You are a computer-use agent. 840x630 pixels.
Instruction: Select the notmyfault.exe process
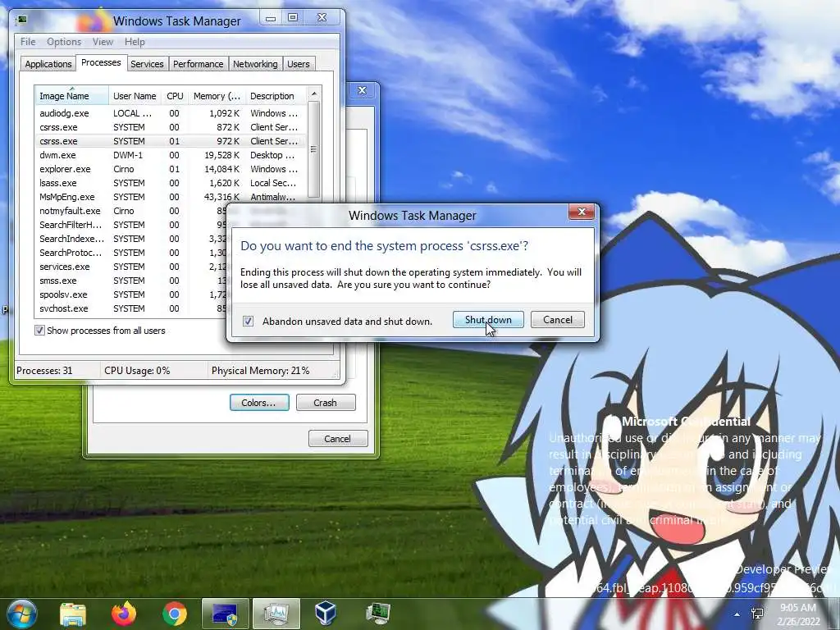coord(130,211)
